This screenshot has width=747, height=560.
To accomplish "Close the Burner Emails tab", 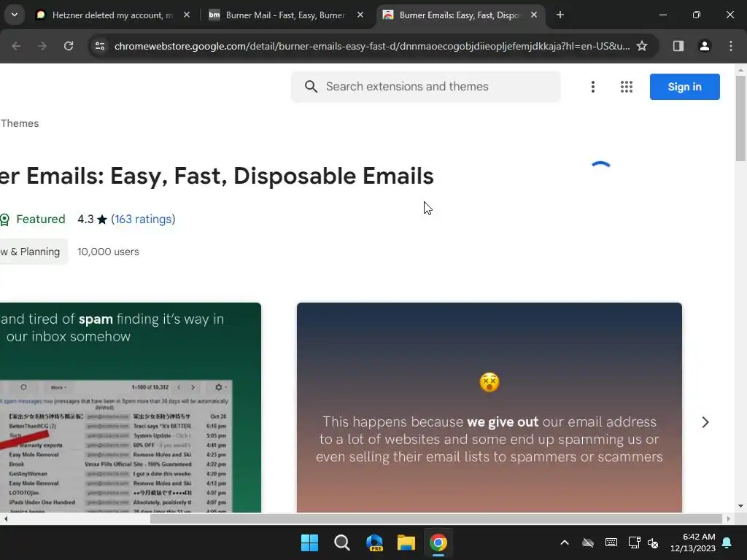I will coord(534,15).
